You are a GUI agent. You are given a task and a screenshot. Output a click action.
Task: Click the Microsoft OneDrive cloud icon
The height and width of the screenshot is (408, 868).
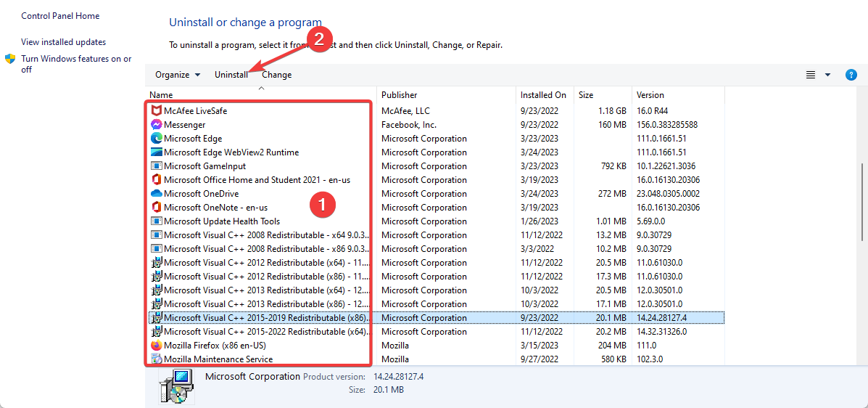[x=156, y=194]
